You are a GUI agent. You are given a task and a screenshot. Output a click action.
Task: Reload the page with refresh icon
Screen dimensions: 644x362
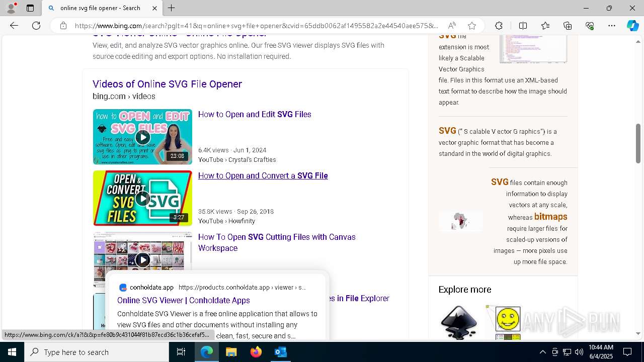tap(36, 26)
